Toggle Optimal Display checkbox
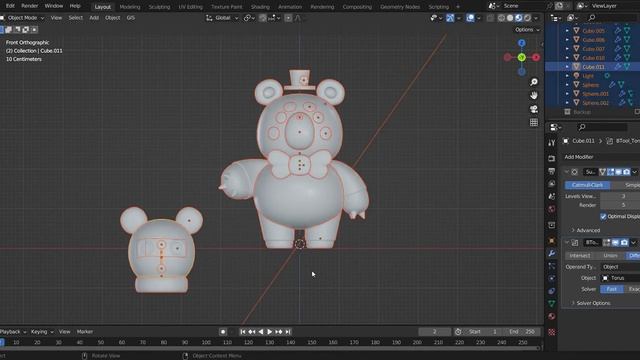The height and width of the screenshot is (360, 640). (x=603, y=217)
